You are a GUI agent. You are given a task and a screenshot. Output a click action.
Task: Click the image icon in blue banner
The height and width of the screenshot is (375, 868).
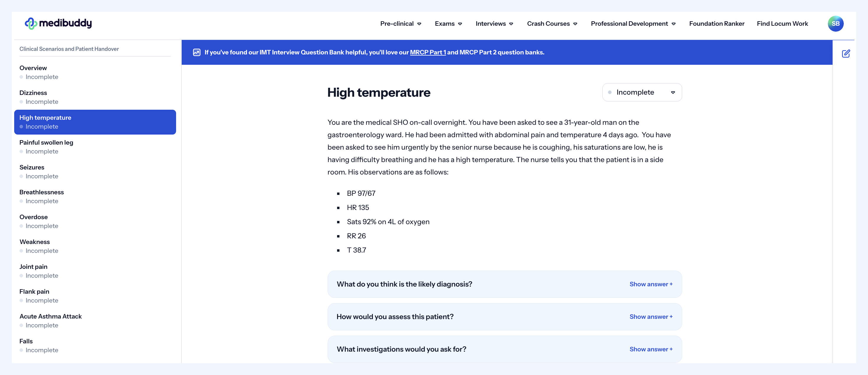coord(197,52)
